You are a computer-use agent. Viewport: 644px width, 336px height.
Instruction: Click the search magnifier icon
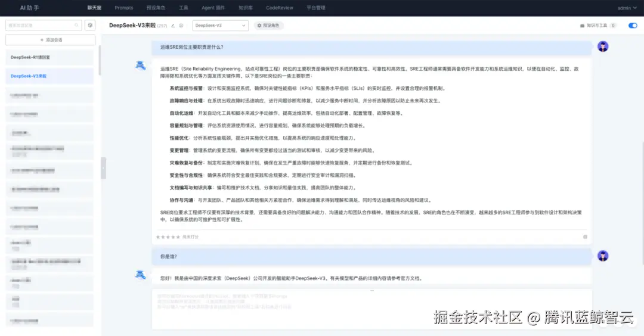click(x=76, y=26)
